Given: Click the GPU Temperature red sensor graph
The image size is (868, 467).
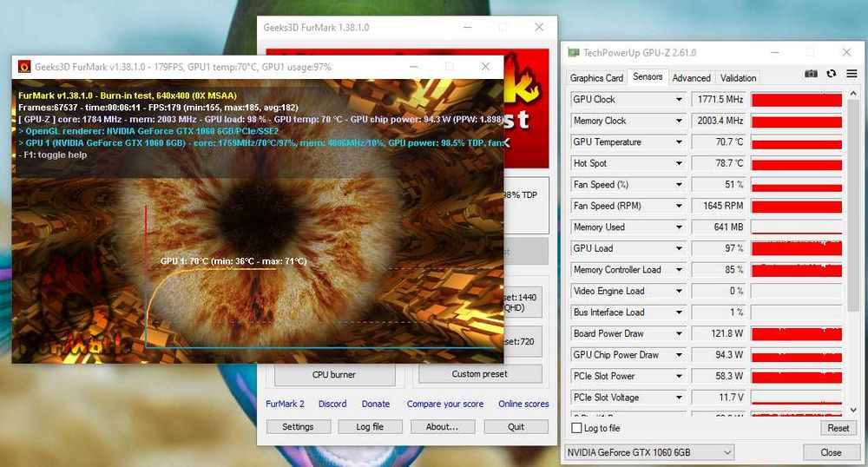Looking at the screenshot, I should pyautogui.click(x=797, y=142).
